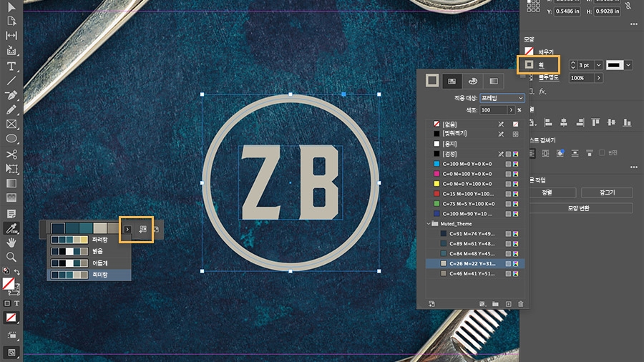Swap fill and stroke arrows
Viewport: 644px width, 362px height.
(17, 272)
